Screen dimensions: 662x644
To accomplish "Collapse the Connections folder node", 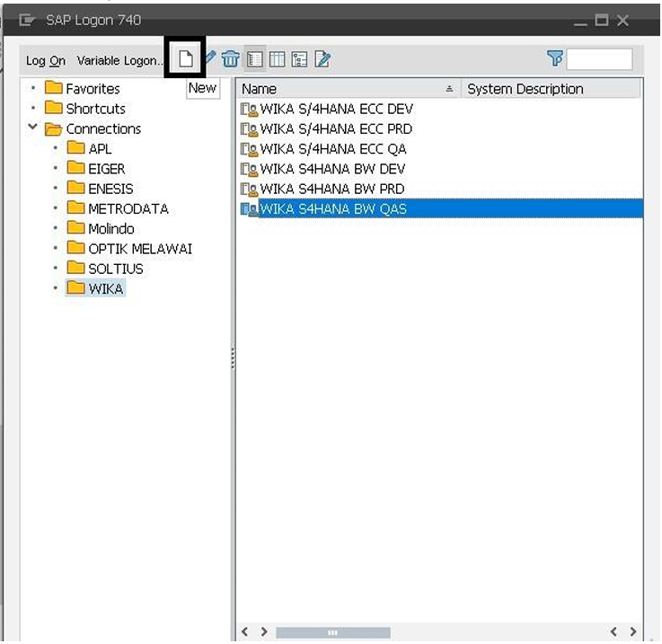I will click(33, 128).
